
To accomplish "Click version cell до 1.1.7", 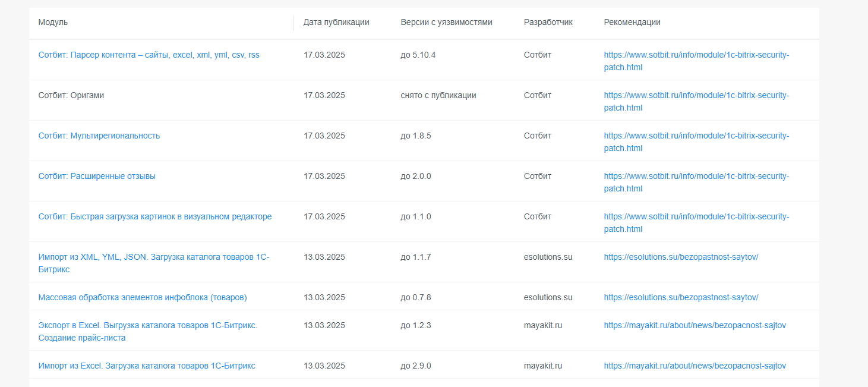I will (416, 257).
